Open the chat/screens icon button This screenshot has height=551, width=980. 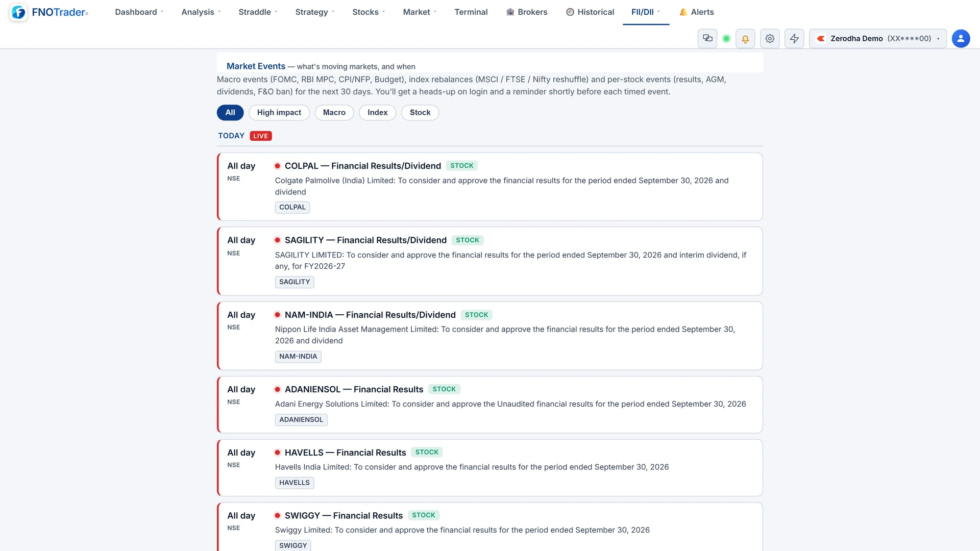coord(707,38)
